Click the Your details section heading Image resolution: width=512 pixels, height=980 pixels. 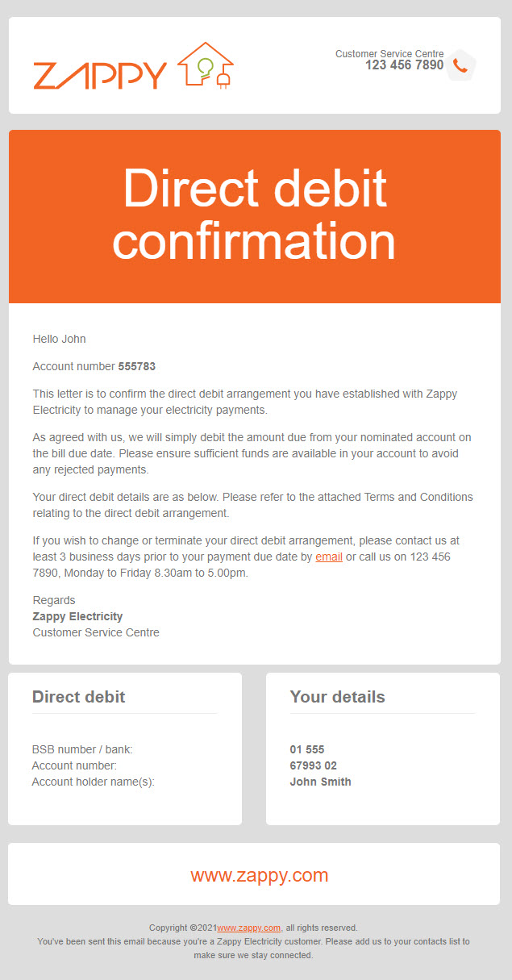[338, 697]
